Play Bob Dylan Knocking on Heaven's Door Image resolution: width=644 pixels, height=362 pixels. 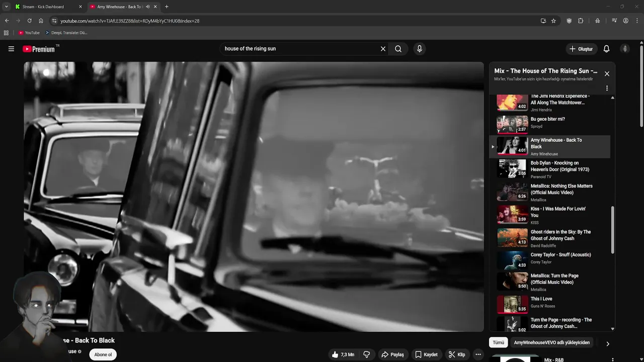(x=550, y=169)
